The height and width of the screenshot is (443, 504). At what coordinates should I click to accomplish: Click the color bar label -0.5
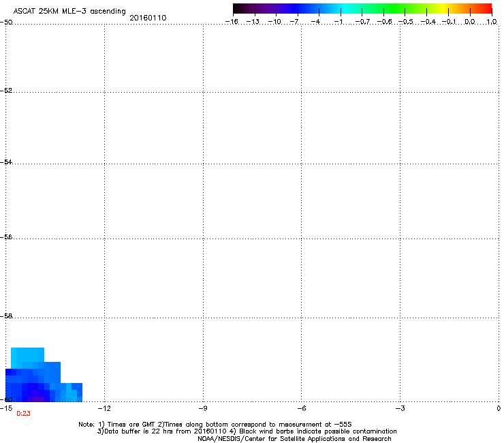(406, 22)
